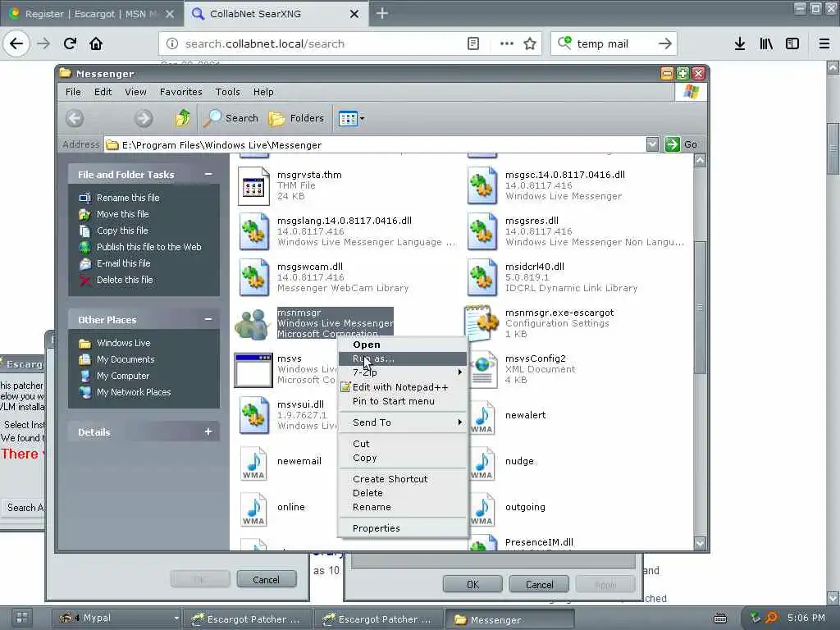
Task: Click the Search toolbar button in Explorer
Action: click(231, 118)
